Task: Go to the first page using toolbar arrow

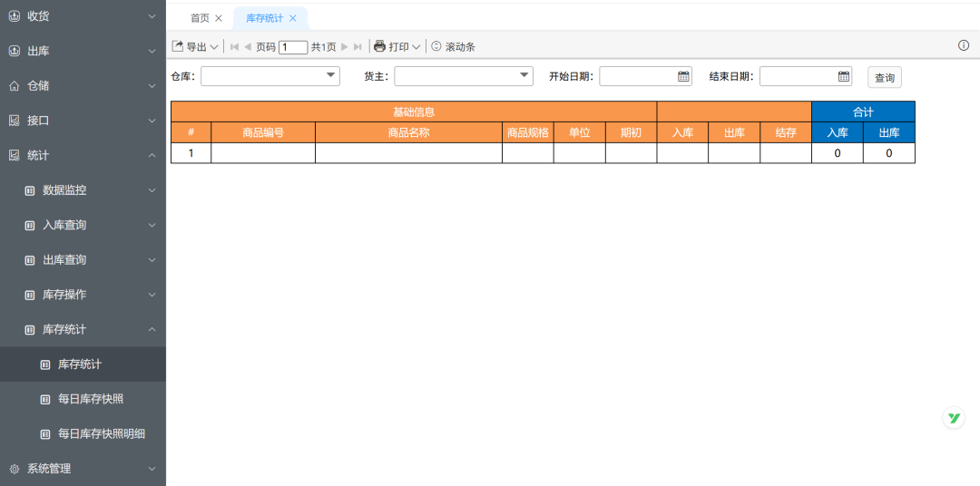Action: pyautogui.click(x=234, y=46)
